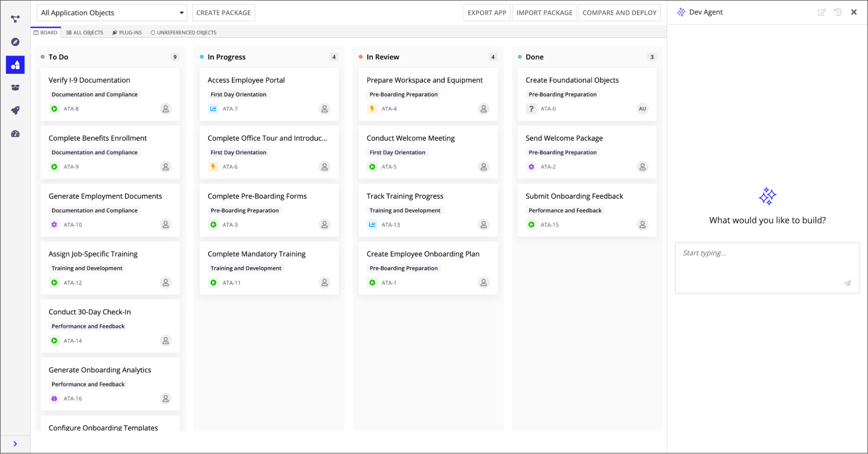
Task: Open assignee icon on Verify I-9 Documentation card
Action: [x=165, y=109]
